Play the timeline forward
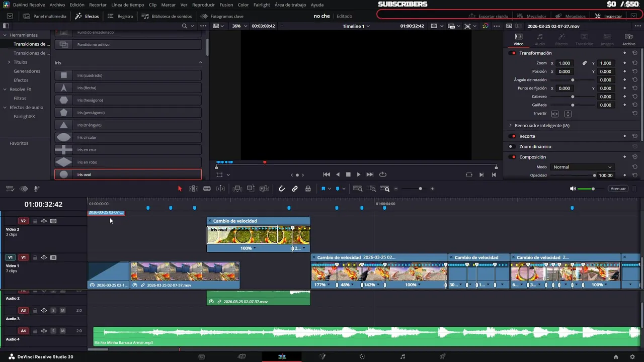644x362 pixels. tap(358, 174)
